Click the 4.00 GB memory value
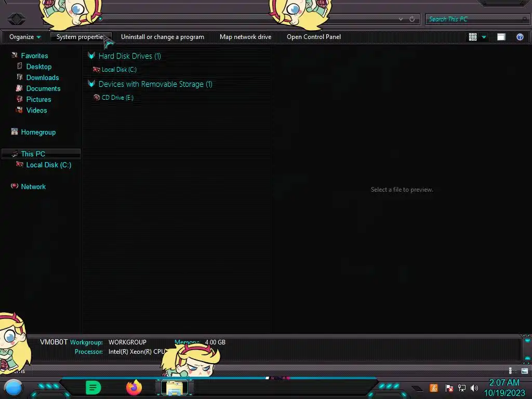 tap(215, 342)
